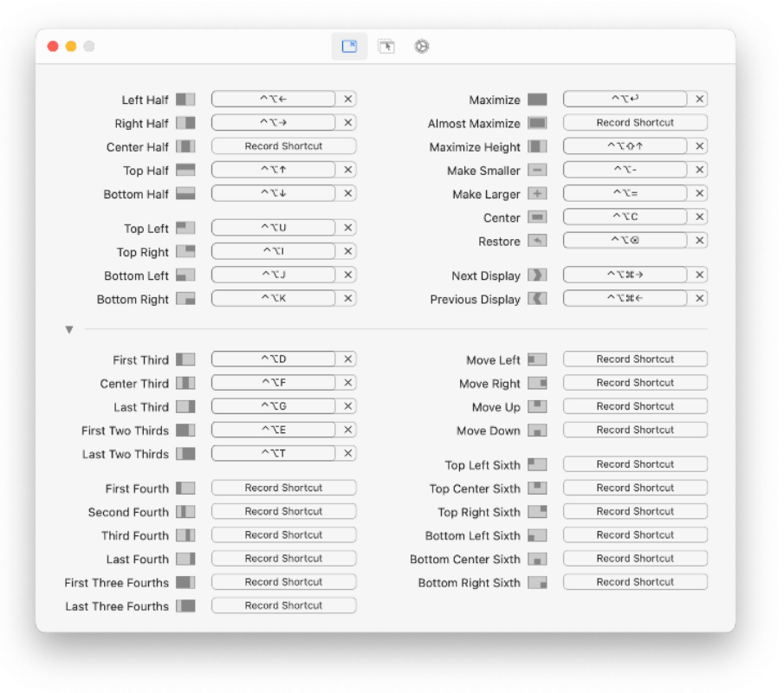Click the Bottom Left Sixth icon

point(537,535)
